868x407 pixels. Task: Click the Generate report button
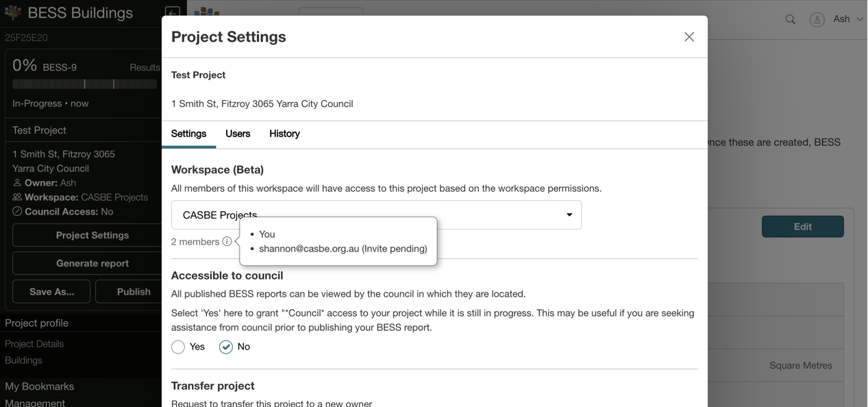92,263
